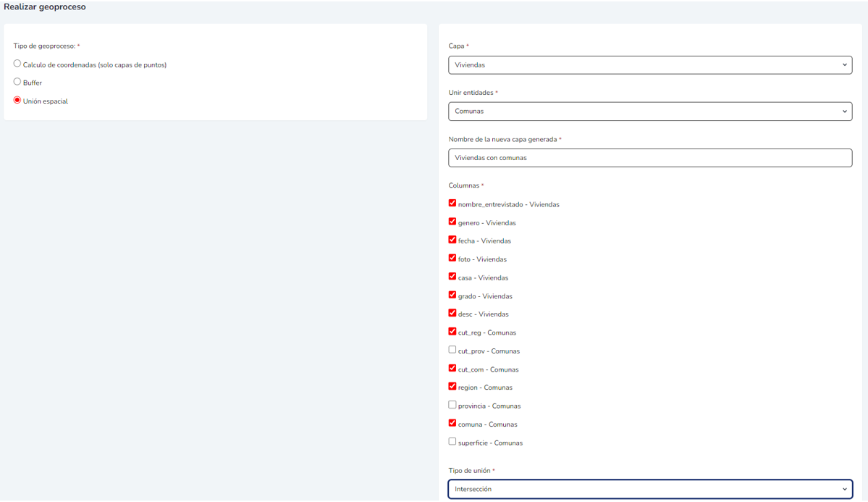Image resolution: width=868 pixels, height=502 pixels.
Task: Enable the superficie - Comunas checkbox
Action: pyautogui.click(x=452, y=442)
